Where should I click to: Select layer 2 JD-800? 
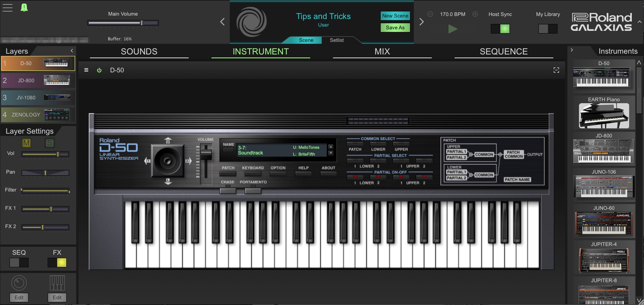click(38, 80)
